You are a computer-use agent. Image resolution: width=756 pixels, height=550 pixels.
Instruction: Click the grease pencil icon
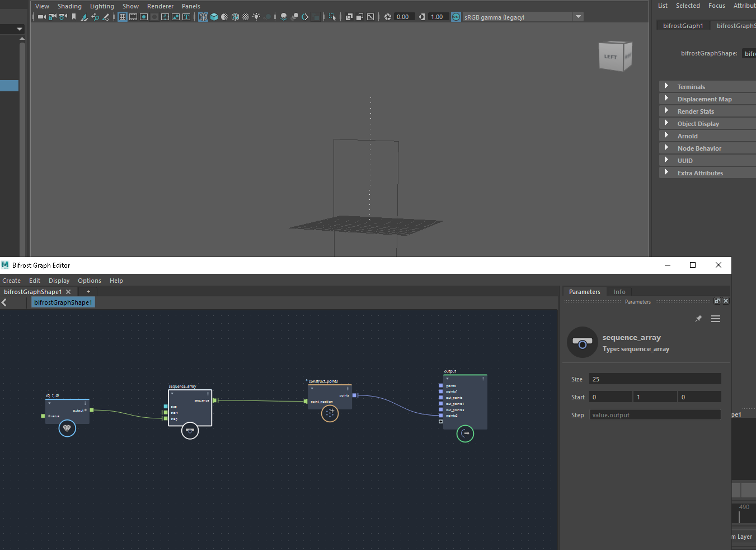105,17
